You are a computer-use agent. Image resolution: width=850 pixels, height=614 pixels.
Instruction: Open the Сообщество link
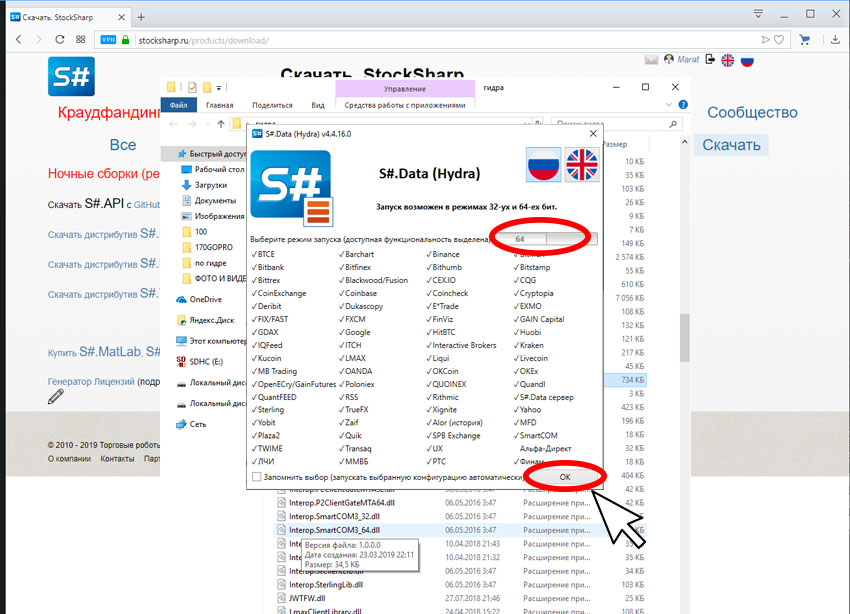point(752,112)
